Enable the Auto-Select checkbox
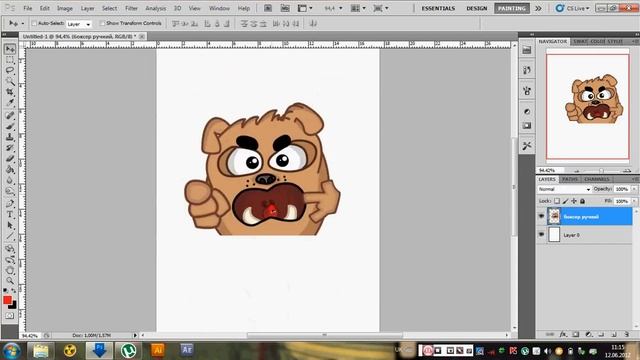This screenshot has width=640, height=360. [x=34, y=24]
